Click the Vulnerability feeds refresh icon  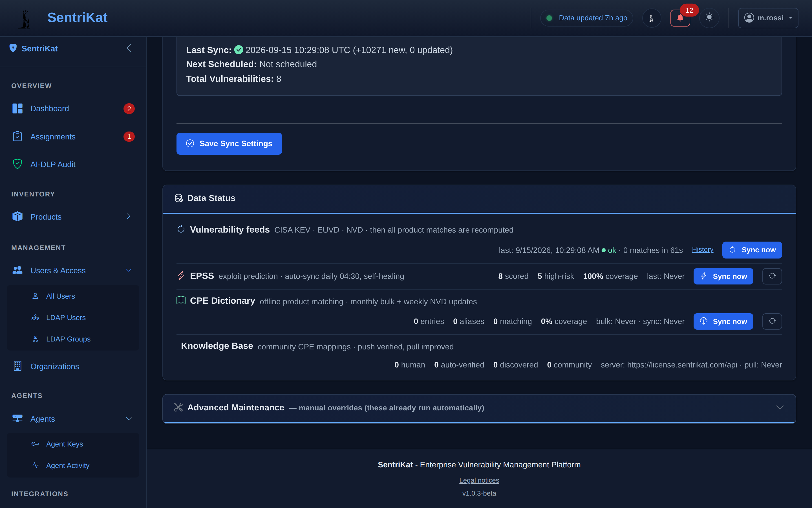tap(181, 229)
